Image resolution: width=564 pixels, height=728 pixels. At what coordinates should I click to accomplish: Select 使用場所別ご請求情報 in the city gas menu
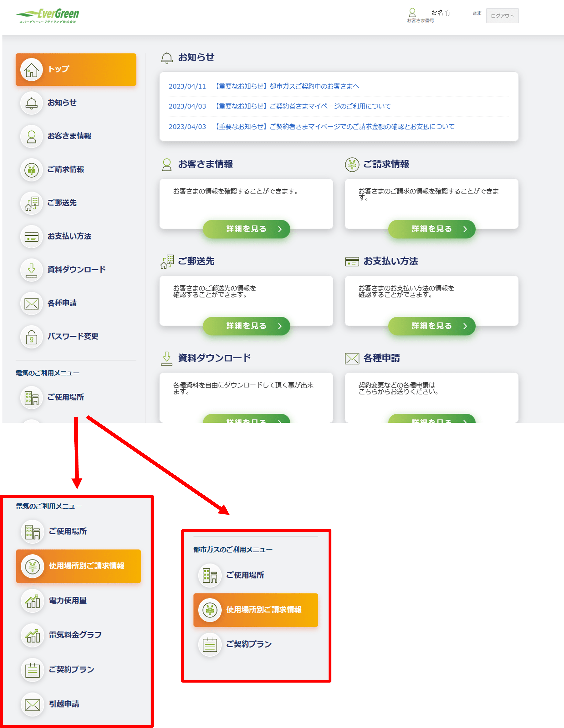256,610
